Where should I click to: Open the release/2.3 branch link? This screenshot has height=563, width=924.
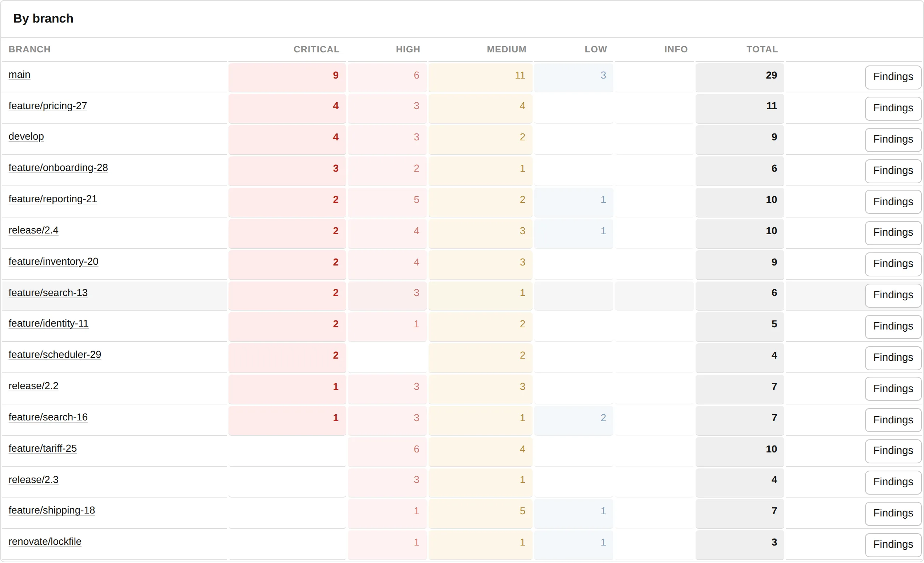coord(33,480)
